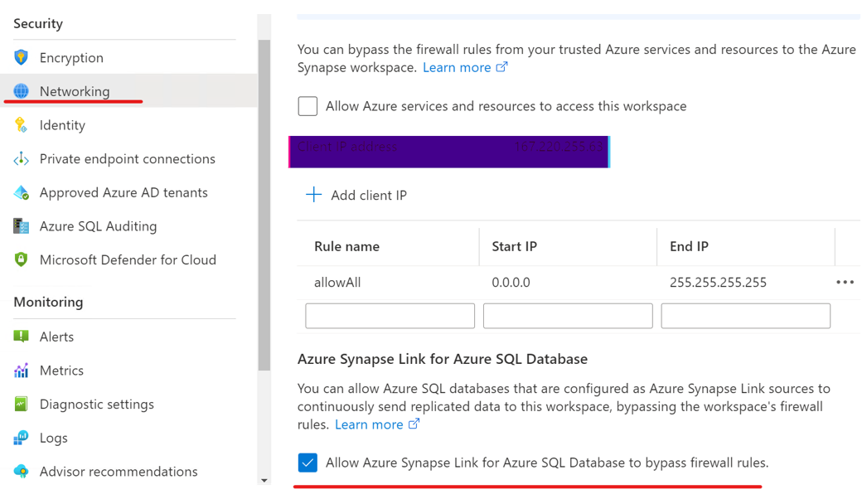Click the Advisor recommendations icon
Screen dimensions: 867x504
[x=22, y=472]
